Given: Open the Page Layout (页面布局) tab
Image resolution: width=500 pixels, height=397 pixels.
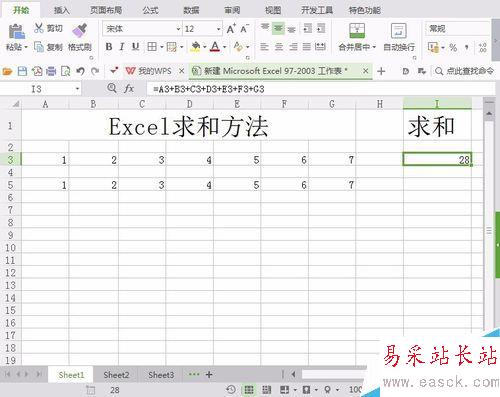Looking at the screenshot, I should (106, 10).
